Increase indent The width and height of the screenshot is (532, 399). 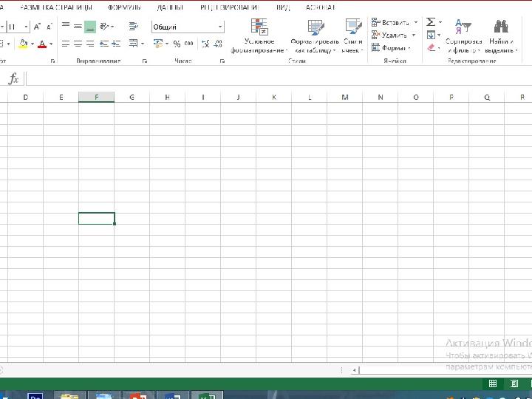116,44
